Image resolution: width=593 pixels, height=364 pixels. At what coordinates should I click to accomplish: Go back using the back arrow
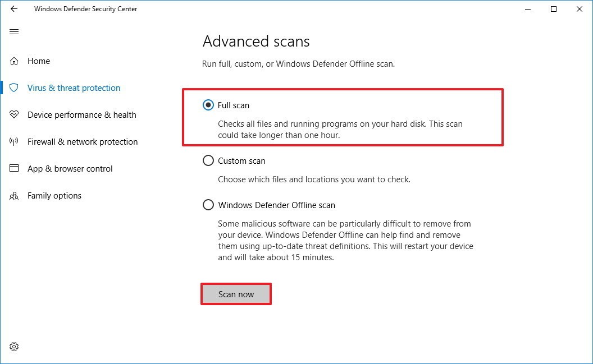[x=14, y=8]
